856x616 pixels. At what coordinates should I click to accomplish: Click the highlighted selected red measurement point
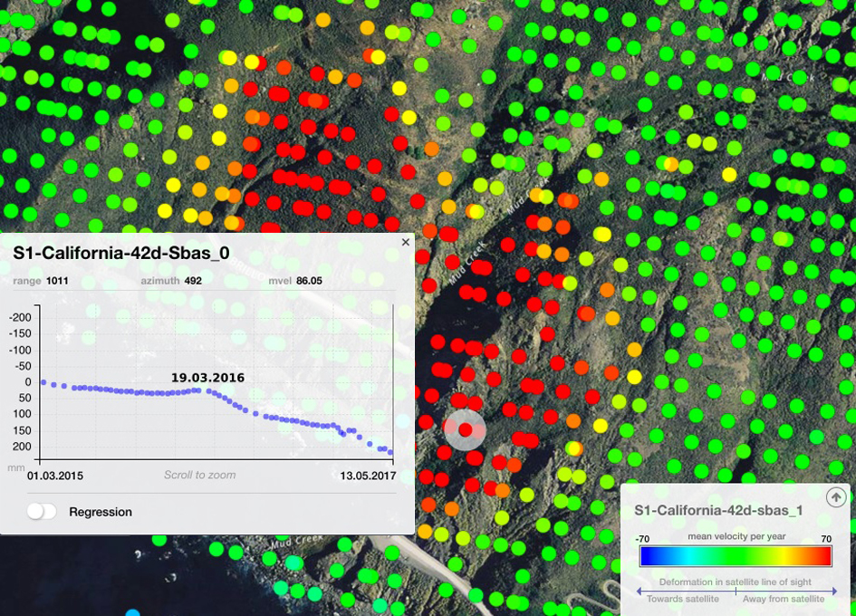(x=465, y=429)
